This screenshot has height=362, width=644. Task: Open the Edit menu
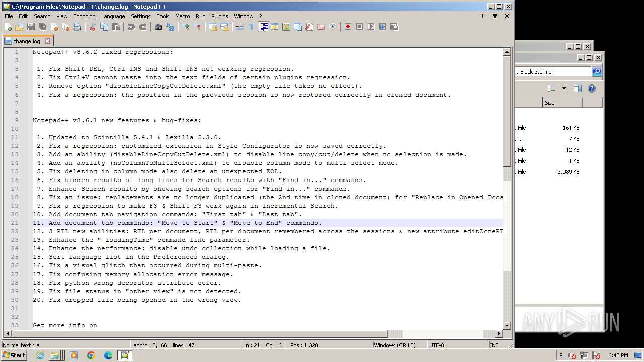(23, 16)
